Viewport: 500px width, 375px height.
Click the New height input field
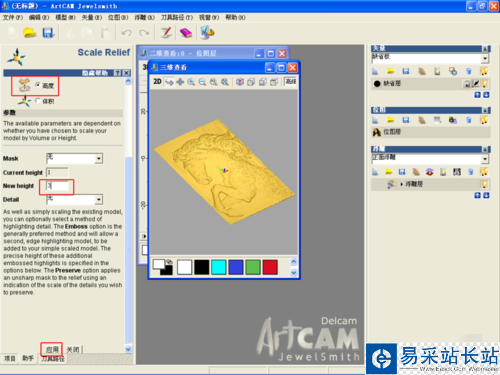(57, 186)
